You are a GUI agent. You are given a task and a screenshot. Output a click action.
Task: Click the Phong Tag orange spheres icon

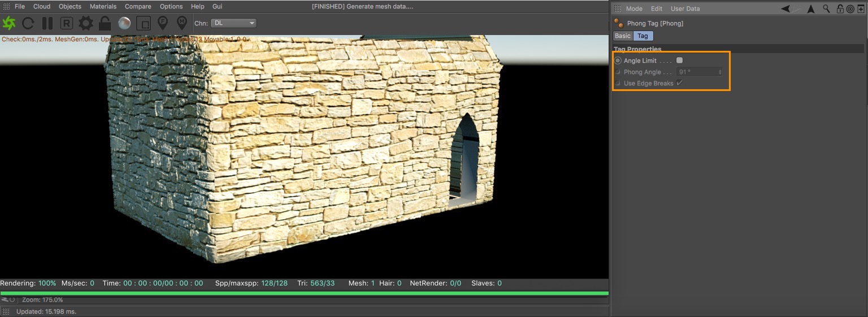tap(619, 23)
